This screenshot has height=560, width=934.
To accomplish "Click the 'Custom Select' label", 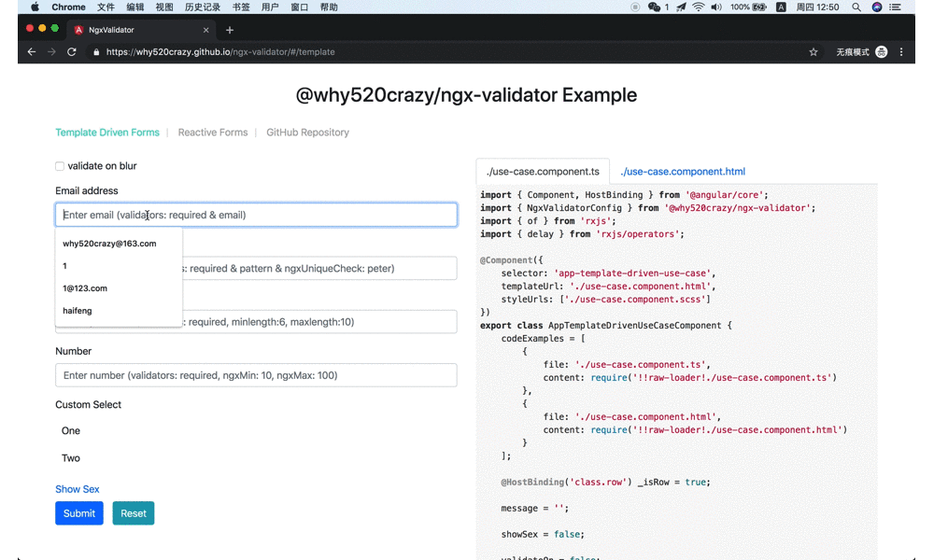I will (x=88, y=405).
